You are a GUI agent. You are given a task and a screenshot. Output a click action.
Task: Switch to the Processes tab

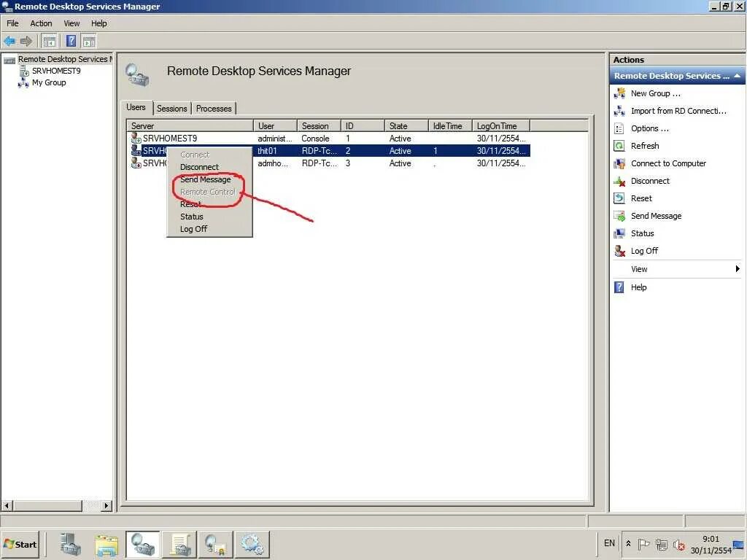click(214, 109)
